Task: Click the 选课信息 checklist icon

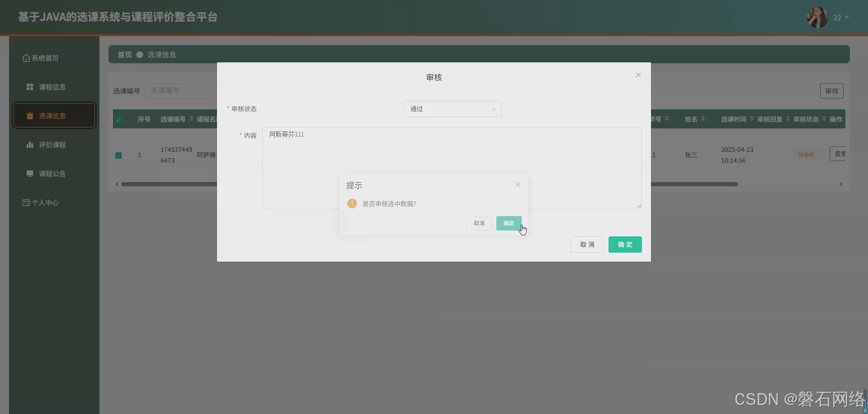Action: (30, 116)
